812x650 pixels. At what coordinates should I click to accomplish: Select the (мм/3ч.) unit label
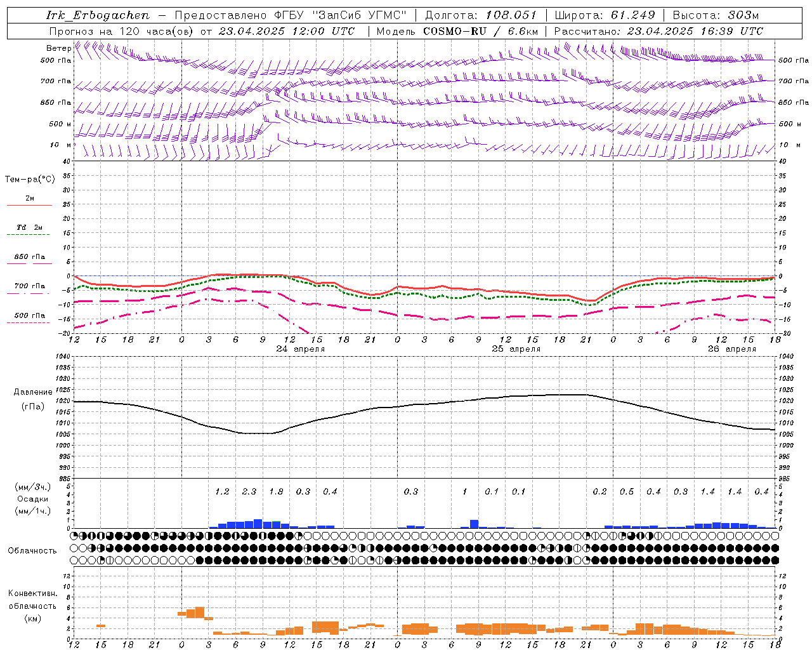[x=33, y=487]
